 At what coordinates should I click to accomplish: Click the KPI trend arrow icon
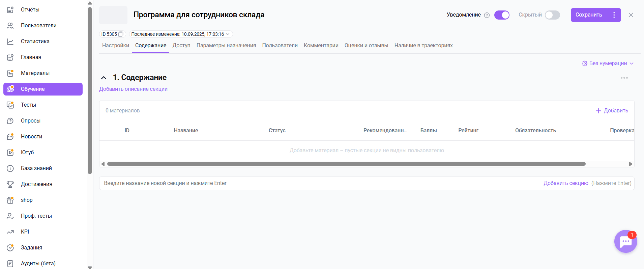click(x=10, y=232)
